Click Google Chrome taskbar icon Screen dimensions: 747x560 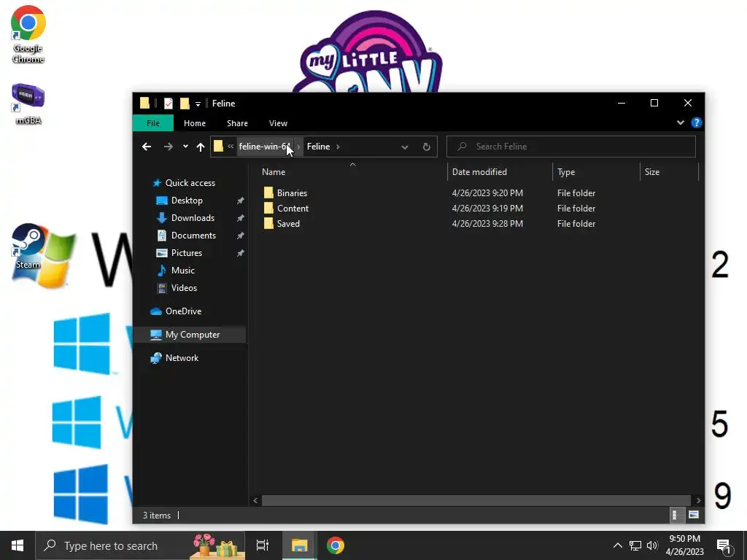tap(336, 545)
